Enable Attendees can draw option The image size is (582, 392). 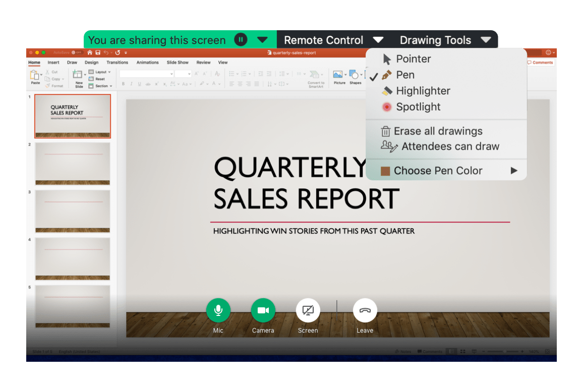coord(449,147)
